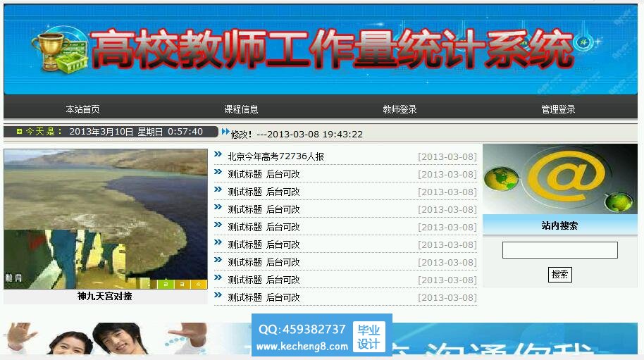Click the site search text box
This screenshot has height=360, width=644.
coord(560,250)
